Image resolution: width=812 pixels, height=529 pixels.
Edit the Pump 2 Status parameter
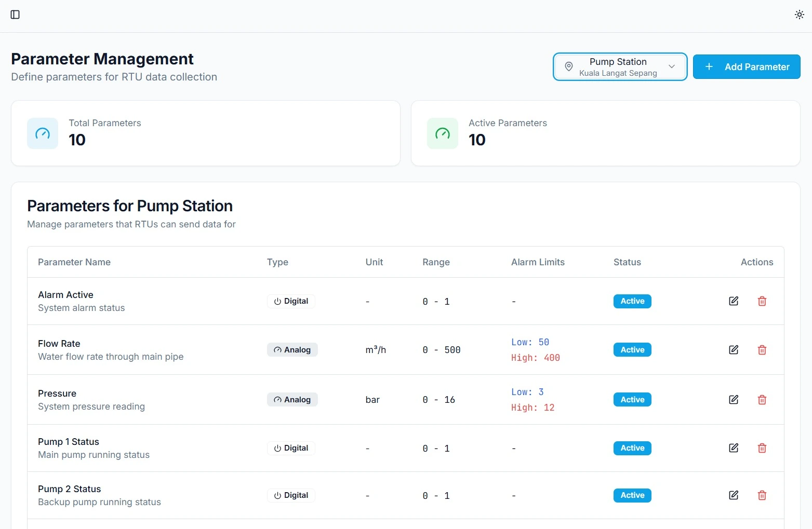click(734, 495)
